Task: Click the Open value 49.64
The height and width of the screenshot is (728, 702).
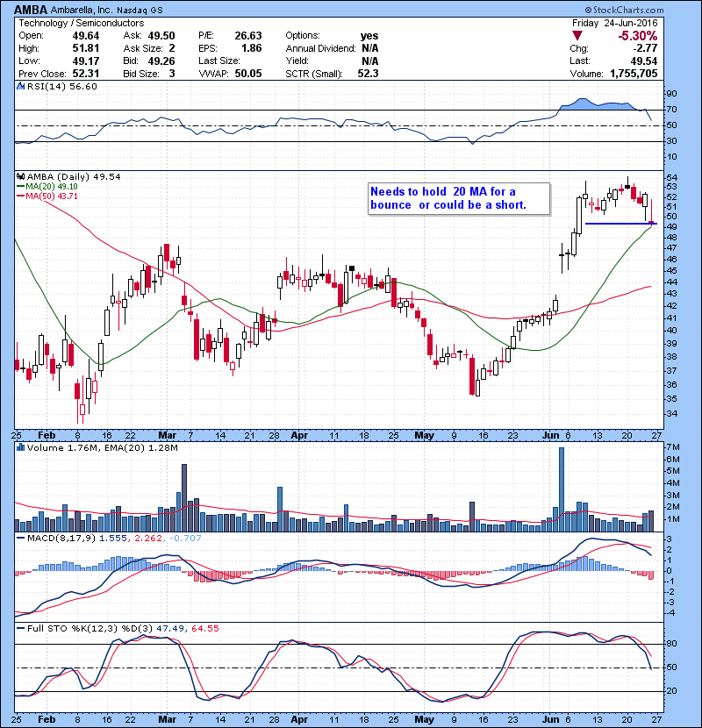Action: coord(85,36)
